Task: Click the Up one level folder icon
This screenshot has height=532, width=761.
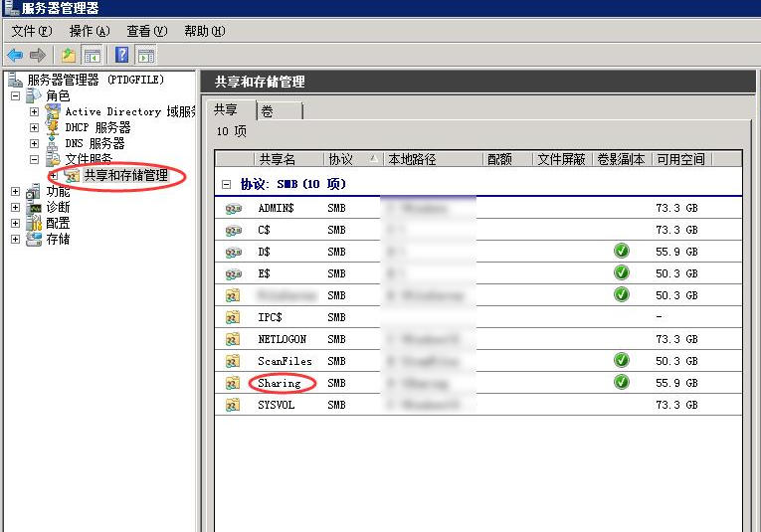Action: (x=68, y=55)
